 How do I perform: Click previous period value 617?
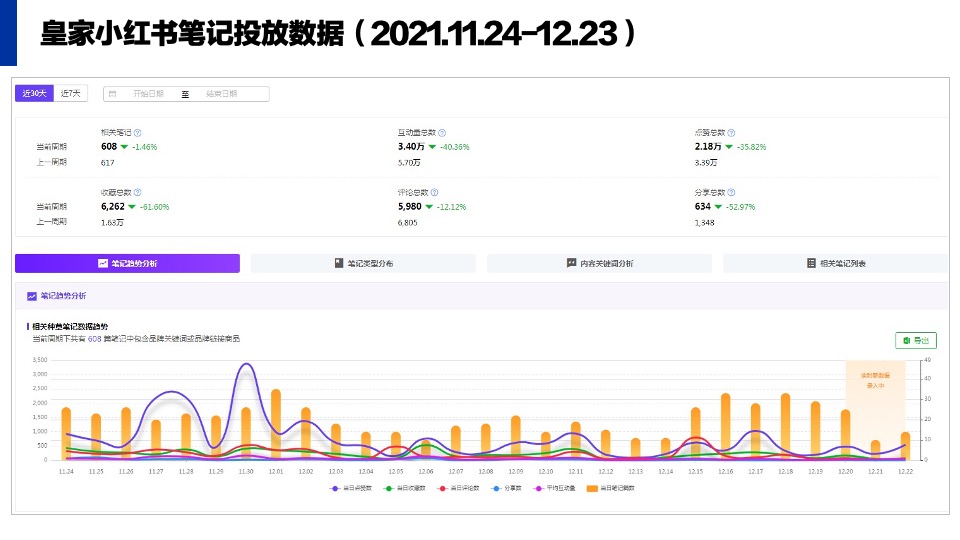108,163
